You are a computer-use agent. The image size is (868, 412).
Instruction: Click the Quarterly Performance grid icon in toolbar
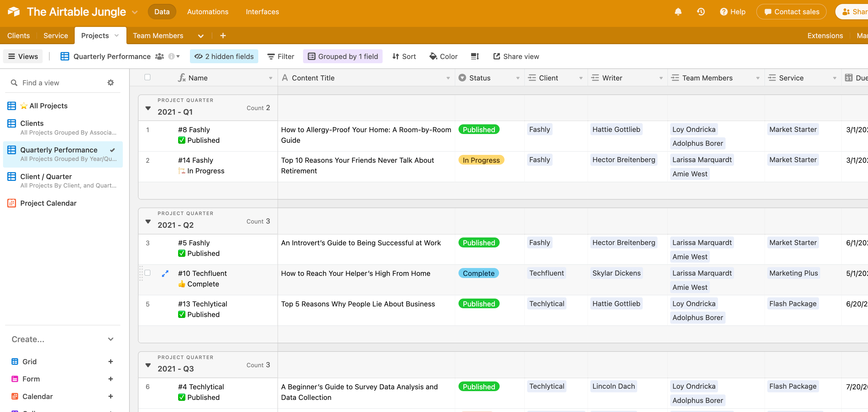(64, 56)
